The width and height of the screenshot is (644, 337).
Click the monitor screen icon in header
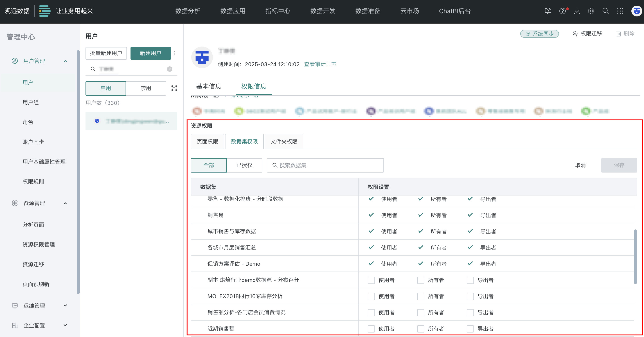(x=548, y=11)
